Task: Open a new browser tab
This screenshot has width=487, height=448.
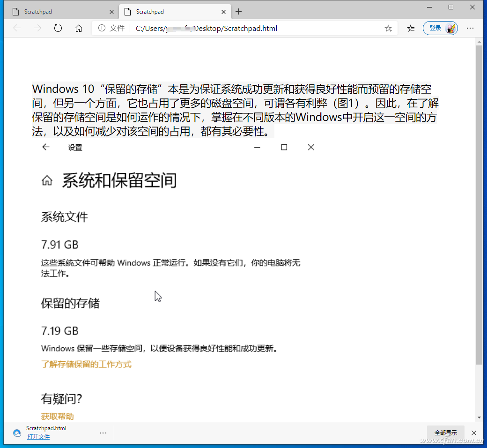Action: pos(238,12)
